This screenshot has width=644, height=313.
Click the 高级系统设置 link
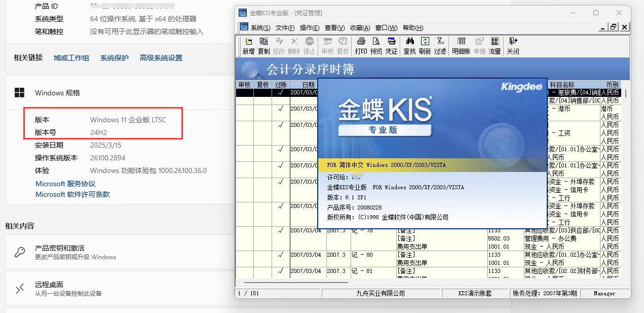pos(161,58)
